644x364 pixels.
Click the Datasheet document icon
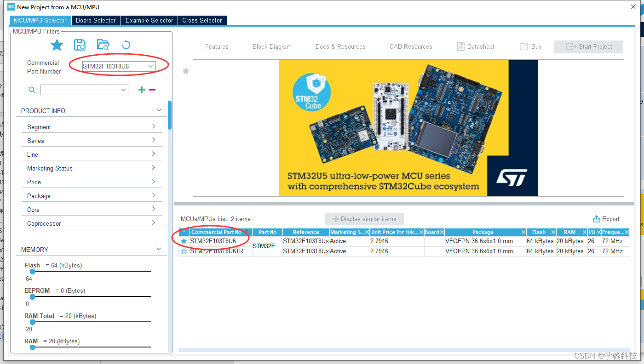click(x=460, y=46)
